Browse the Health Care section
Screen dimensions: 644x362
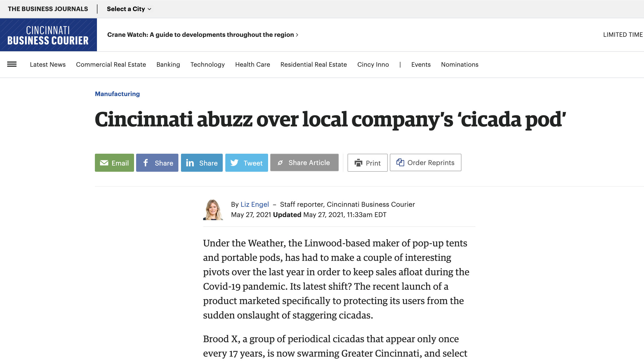tap(252, 65)
